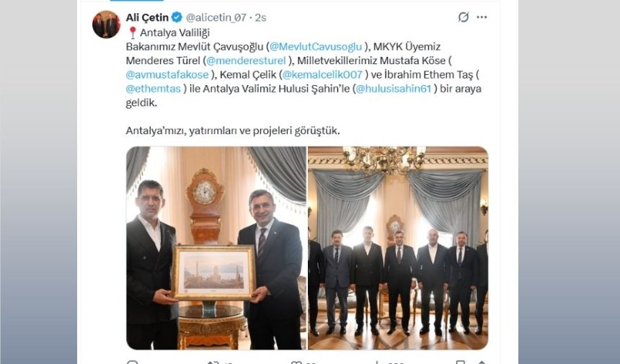Image resolution: width=620 pixels, height=364 pixels.
Task: Open the @menderesturel mention
Action: [x=246, y=61]
